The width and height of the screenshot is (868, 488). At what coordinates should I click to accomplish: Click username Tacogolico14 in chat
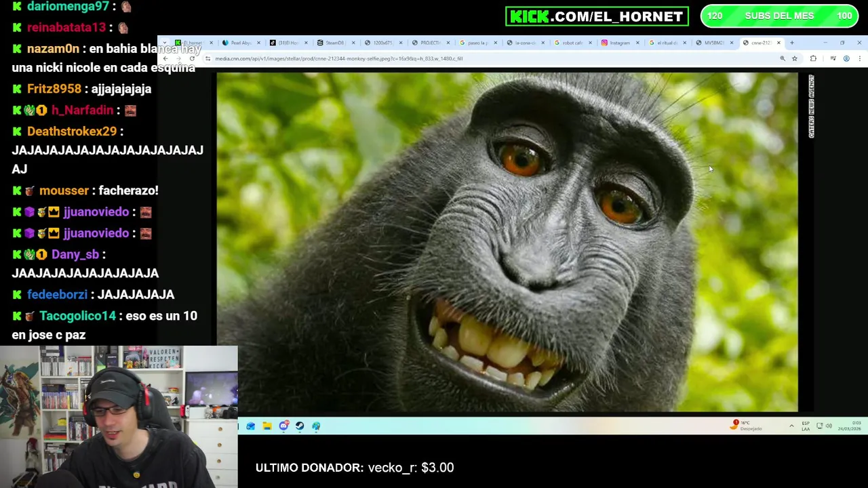pyautogui.click(x=77, y=316)
